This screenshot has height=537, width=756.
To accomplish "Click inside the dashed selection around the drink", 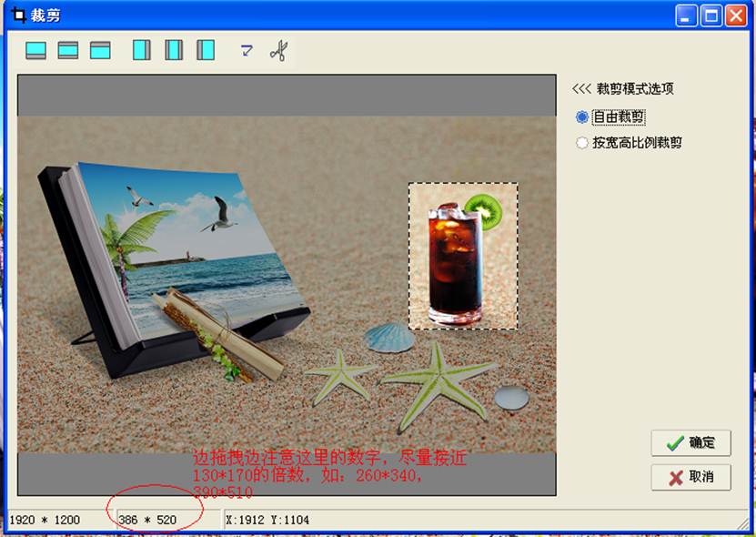I will 462,257.
